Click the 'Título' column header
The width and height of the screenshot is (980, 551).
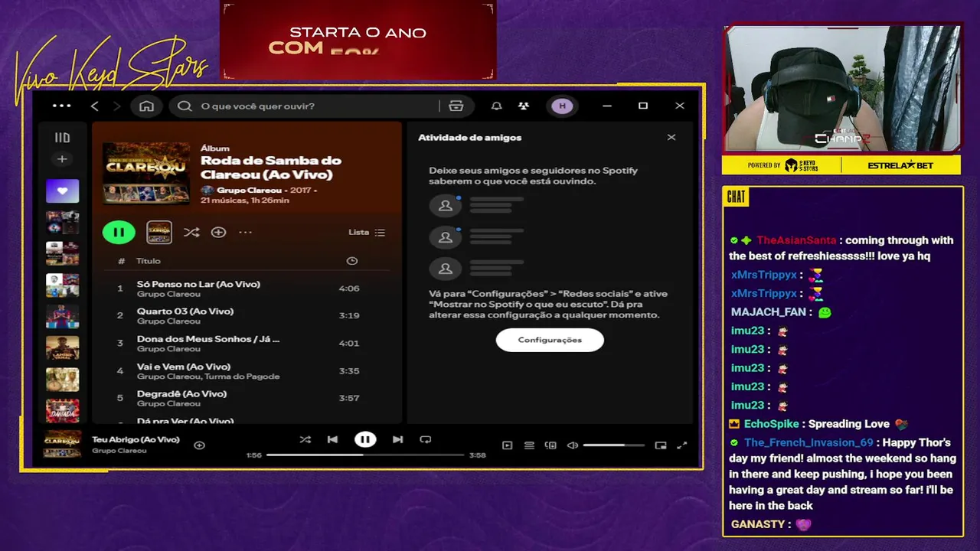click(149, 261)
